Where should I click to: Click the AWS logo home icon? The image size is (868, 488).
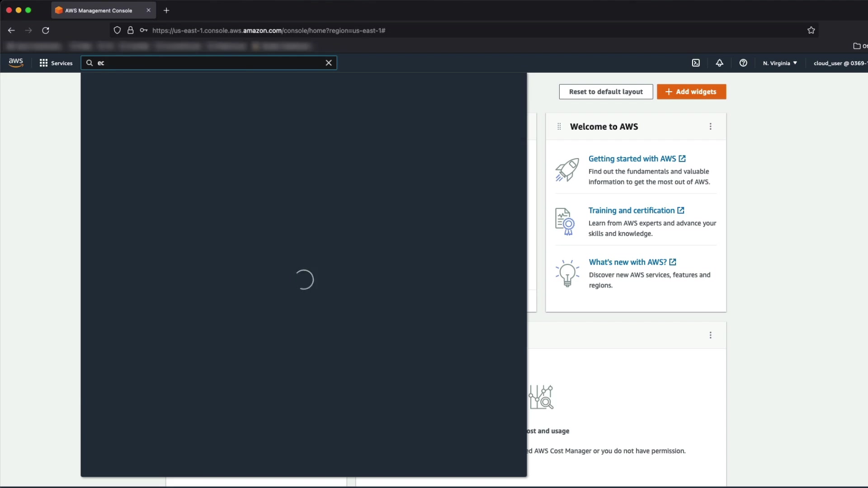coord(16,63)
